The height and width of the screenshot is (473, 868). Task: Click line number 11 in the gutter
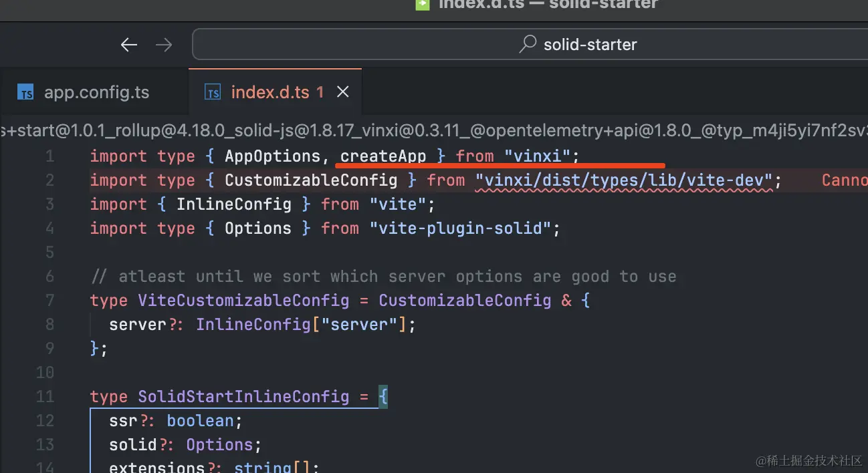pyautogui.click(x=45, y=397)
